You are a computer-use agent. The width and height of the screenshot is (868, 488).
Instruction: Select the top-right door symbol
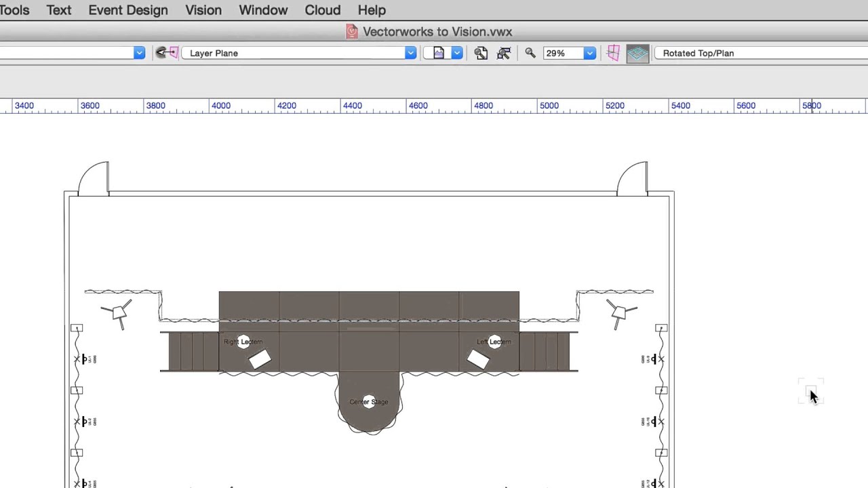tap(632, 179)
